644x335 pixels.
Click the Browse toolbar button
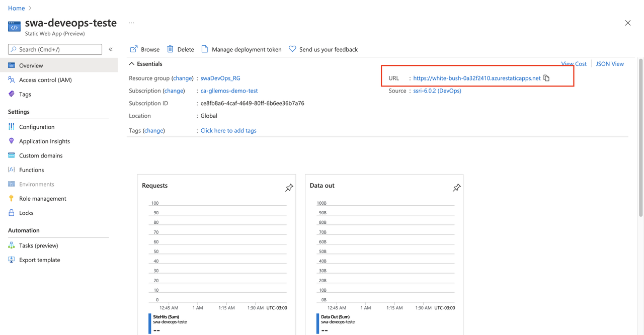pyautogui.click(x=145, y=49)
